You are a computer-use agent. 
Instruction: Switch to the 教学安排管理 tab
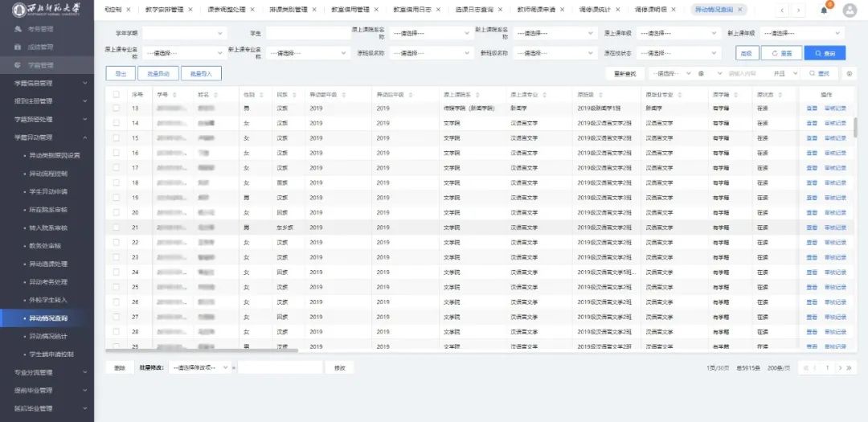tap(163, 10)
